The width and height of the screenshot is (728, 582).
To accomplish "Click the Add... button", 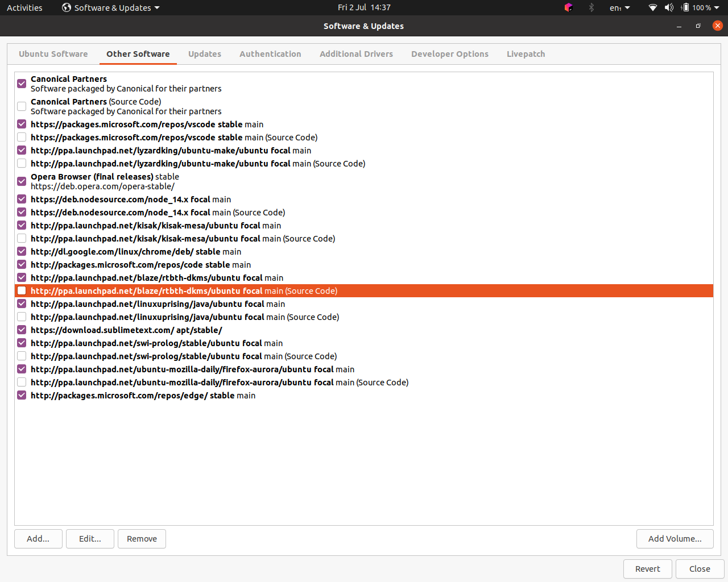I will tap(38, 539).
